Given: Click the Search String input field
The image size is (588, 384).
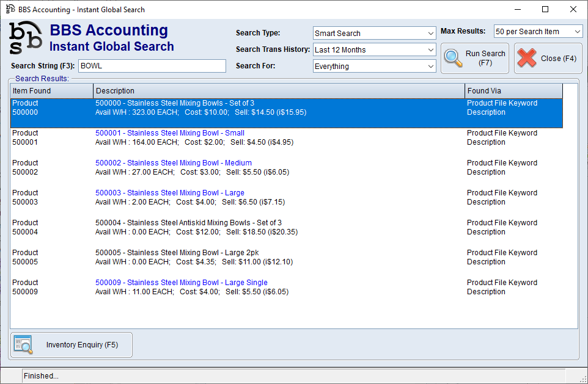Looking at the screenshot, I should [152, 66].
